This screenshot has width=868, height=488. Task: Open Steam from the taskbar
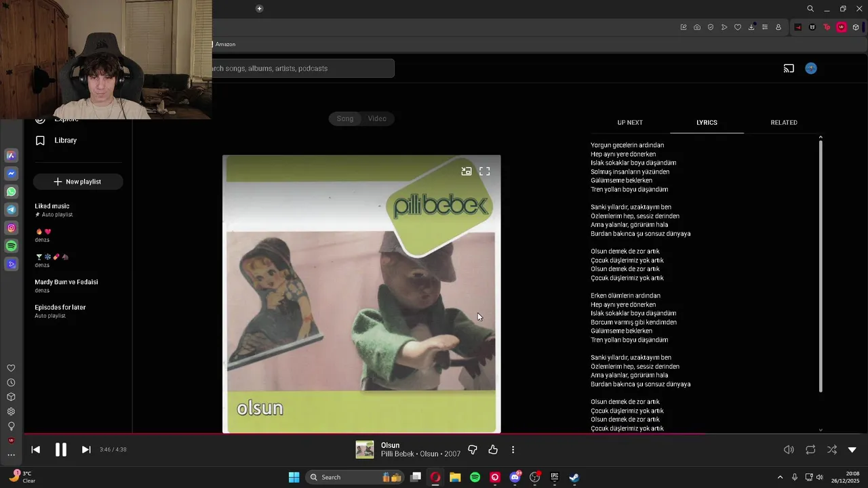[574, 477]
